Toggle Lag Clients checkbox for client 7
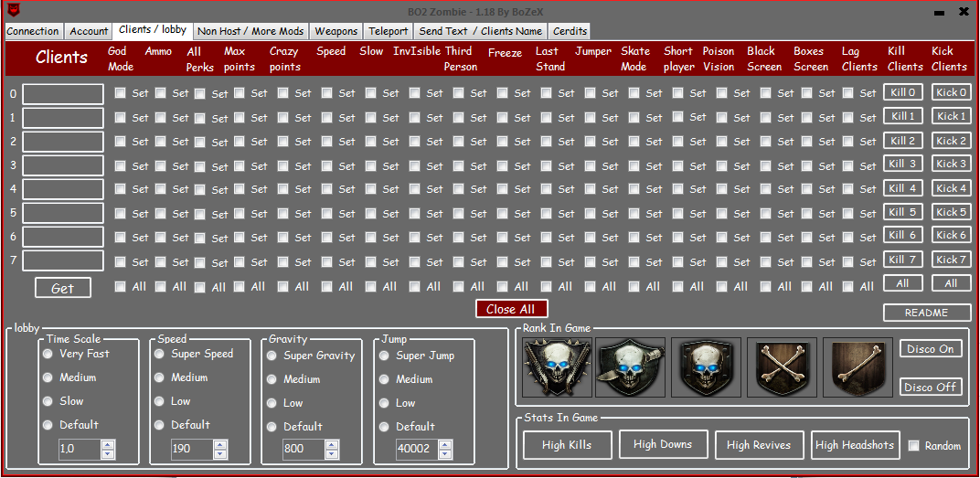Screen dimensions: 980x478 point(848,261)
